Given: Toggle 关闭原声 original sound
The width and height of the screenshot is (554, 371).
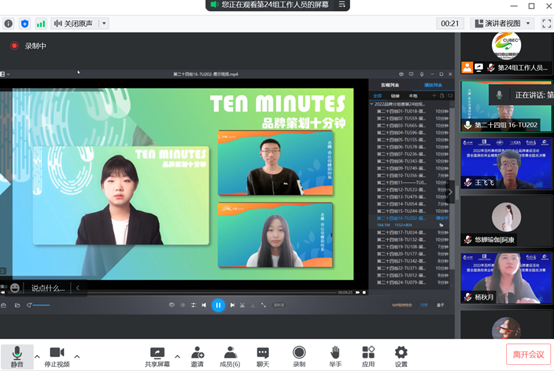Looking at the screenshot, I should click(x=73, y=24).
